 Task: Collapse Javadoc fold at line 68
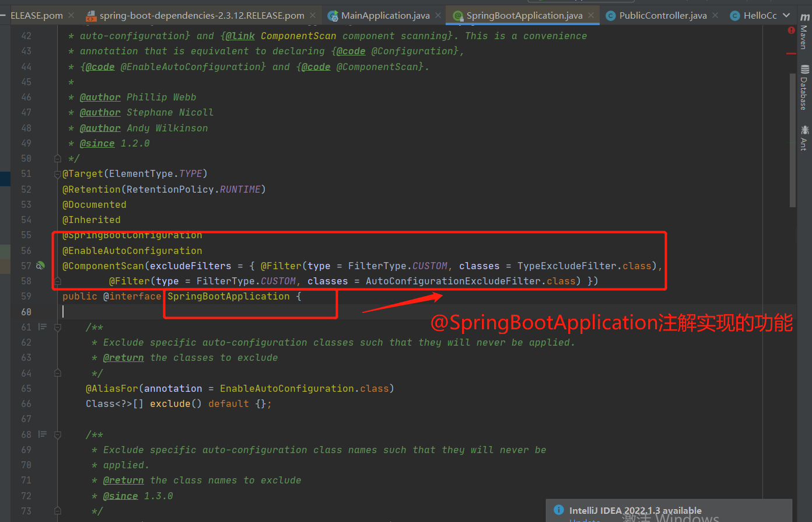click(x=57, y=435)
